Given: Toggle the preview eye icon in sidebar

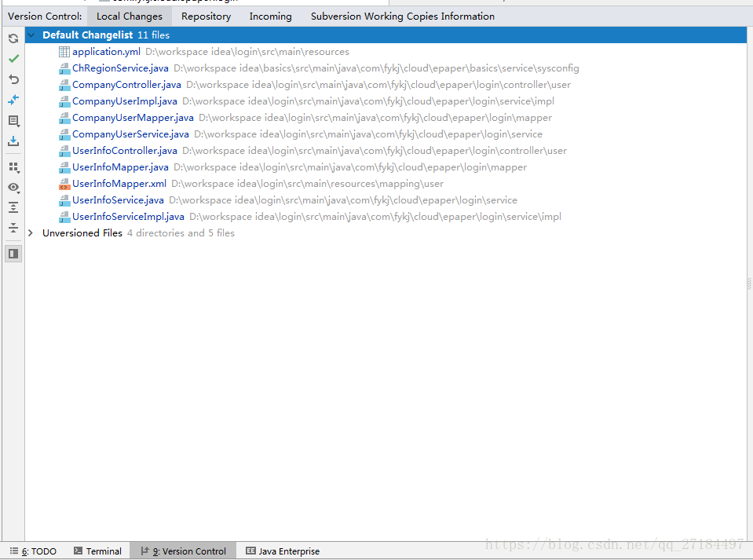Looking at the screenshot, I should click(x=12, y=187).
